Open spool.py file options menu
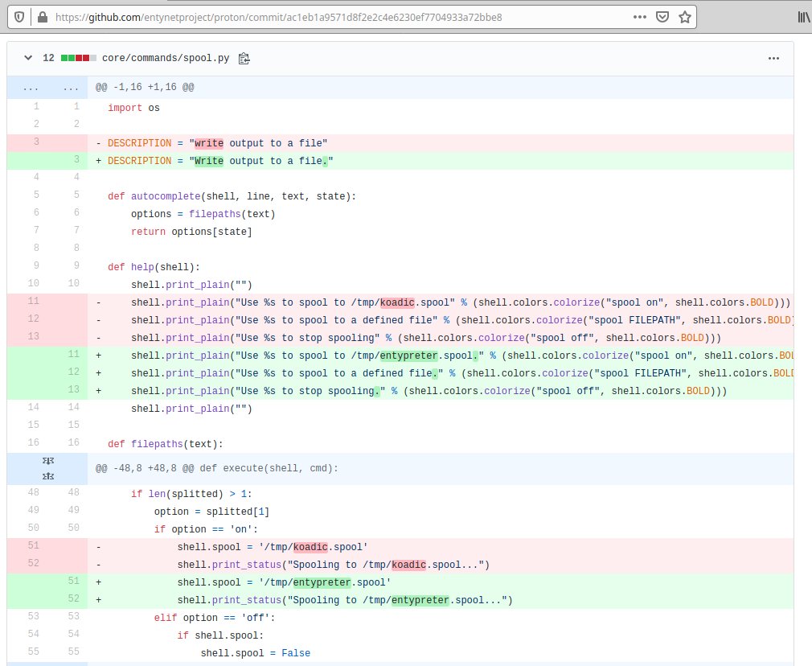Screen dimensions: 812x666 773,59
